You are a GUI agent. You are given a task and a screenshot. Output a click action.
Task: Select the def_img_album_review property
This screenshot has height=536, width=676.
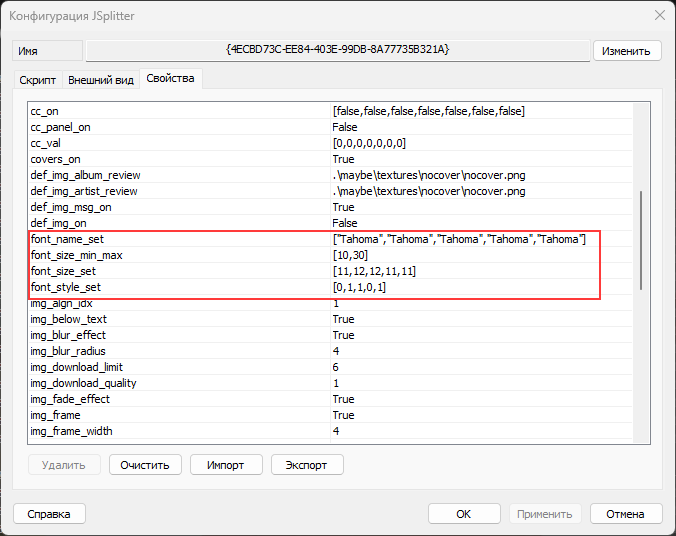click(x=86, y=175)
